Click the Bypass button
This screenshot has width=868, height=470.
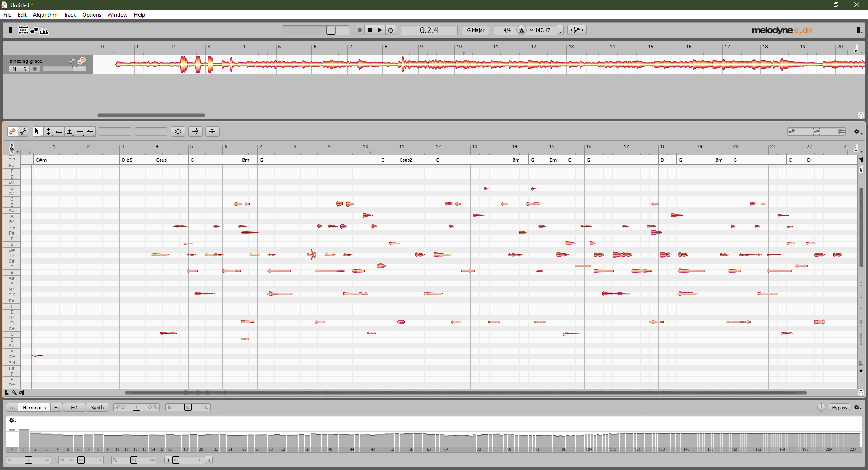[839, 407]
